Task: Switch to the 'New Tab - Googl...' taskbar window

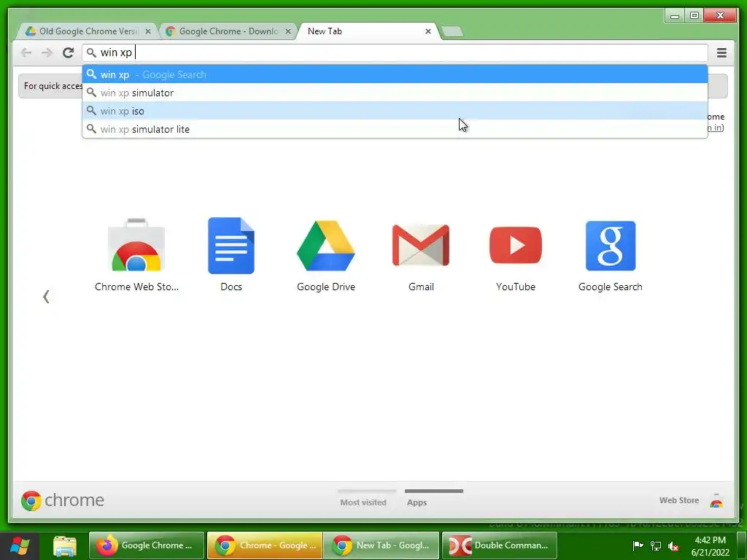Action: pos(381,545)
